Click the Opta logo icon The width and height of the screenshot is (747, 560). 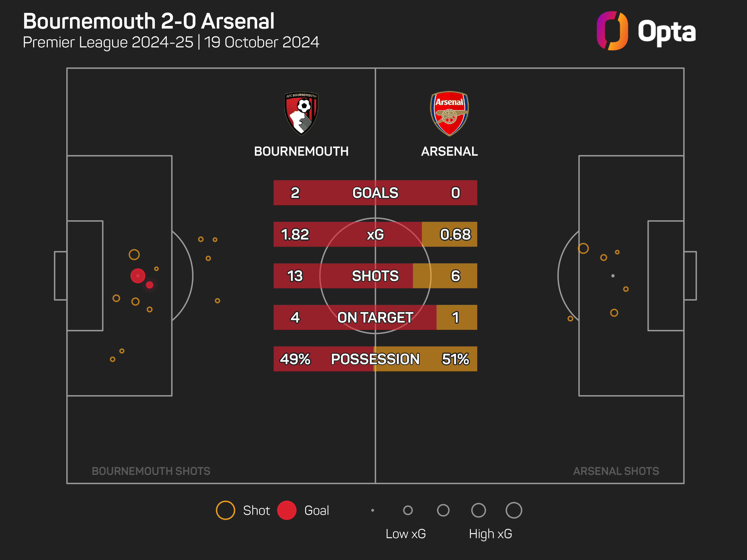[x=612, y=31]
